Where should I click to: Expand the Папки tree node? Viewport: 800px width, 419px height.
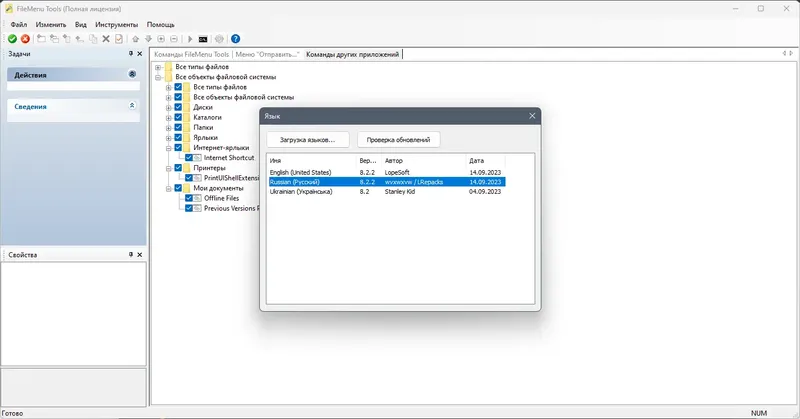(x=168, y=128)
